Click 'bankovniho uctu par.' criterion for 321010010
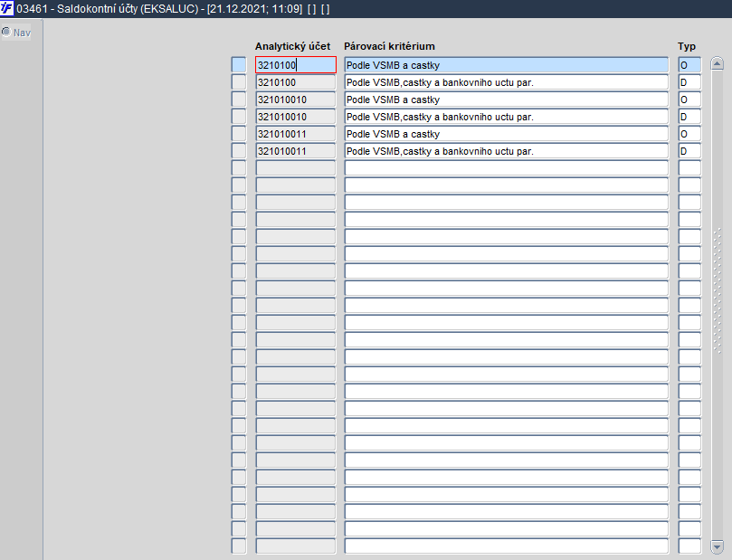Viewport: 732px width, 560px height. tap(507, 117)
